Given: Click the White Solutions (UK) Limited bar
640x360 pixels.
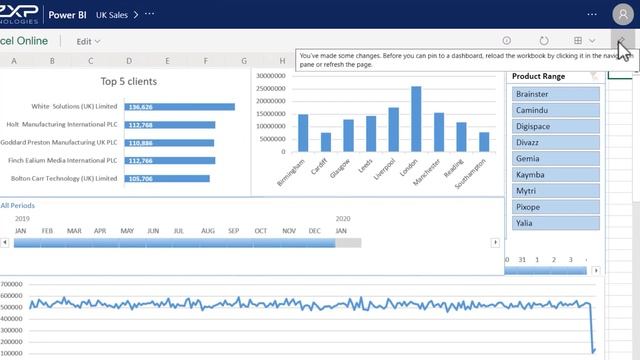Looking at the screenshot, I should point(180,107).
